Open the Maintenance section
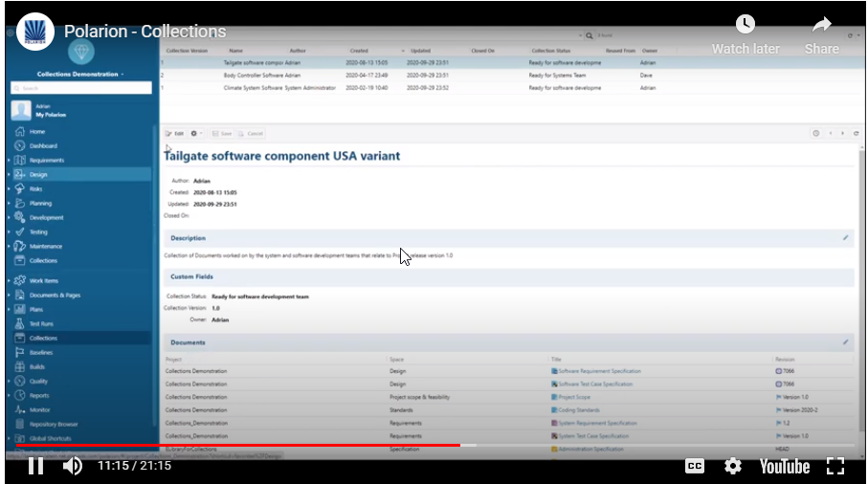Image resolution: width=868 pixels, height=484 pixels. (45, 247)
